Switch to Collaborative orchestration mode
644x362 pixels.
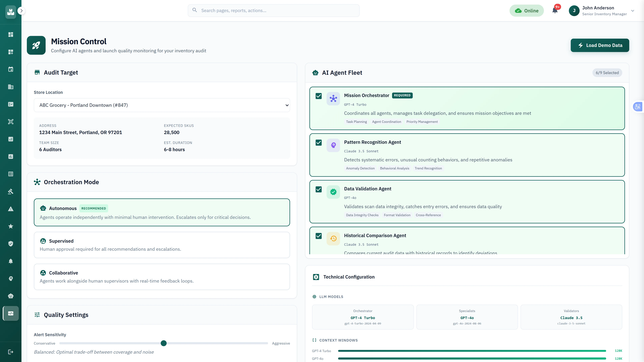click(x=162, y=277)
